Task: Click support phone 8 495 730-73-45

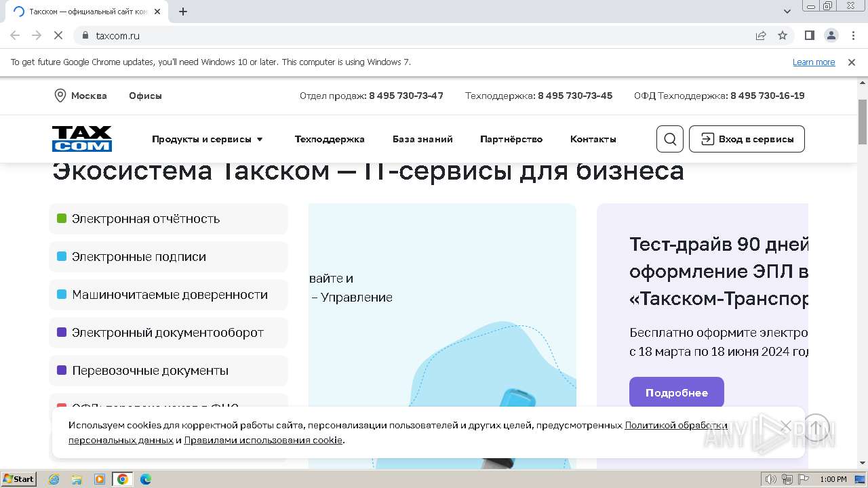Action: tap(575, 96)
